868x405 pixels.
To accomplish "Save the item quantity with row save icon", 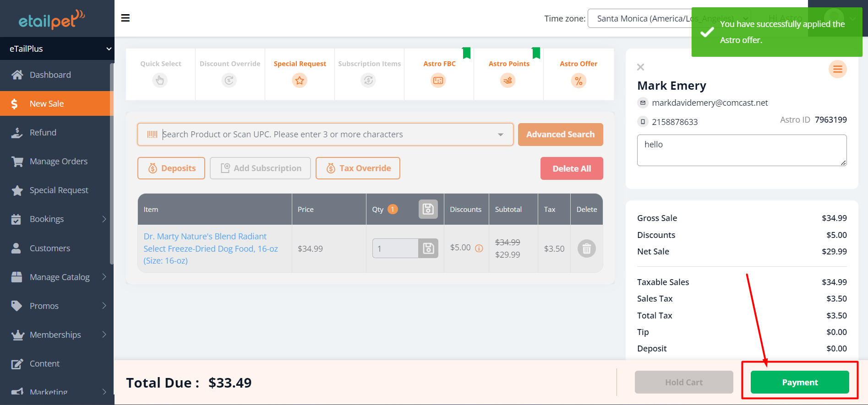I will pos(428,248).
